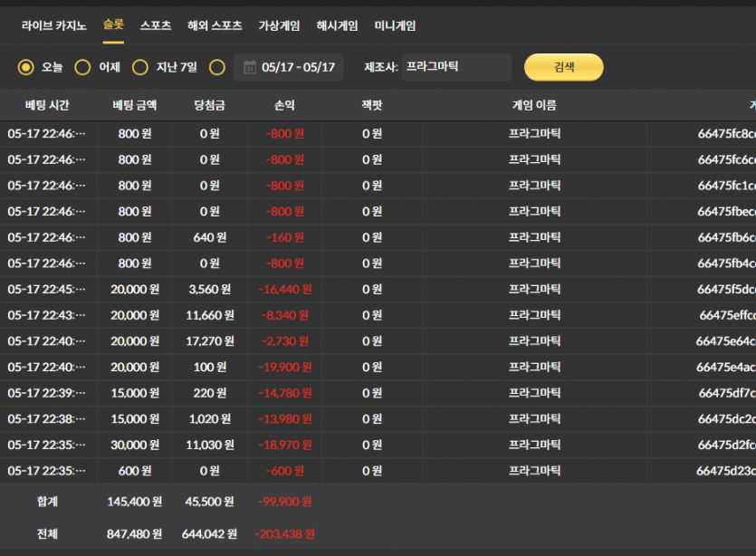Open the 제조사 프라그마틱 dropdown

pos(456,67)
